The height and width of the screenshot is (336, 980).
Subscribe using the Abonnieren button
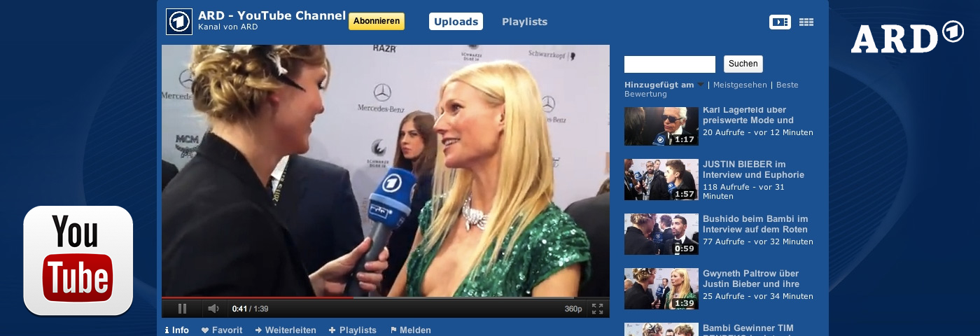click(377, 21)
